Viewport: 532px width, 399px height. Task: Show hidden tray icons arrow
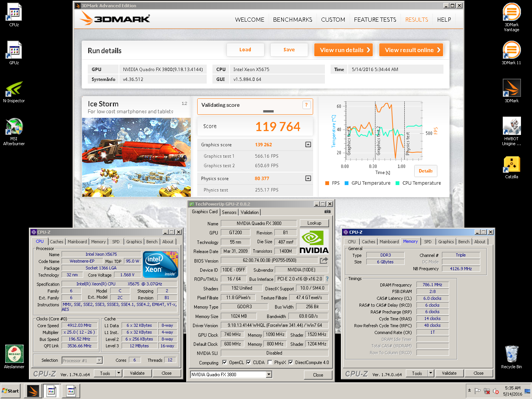point(469,391)
